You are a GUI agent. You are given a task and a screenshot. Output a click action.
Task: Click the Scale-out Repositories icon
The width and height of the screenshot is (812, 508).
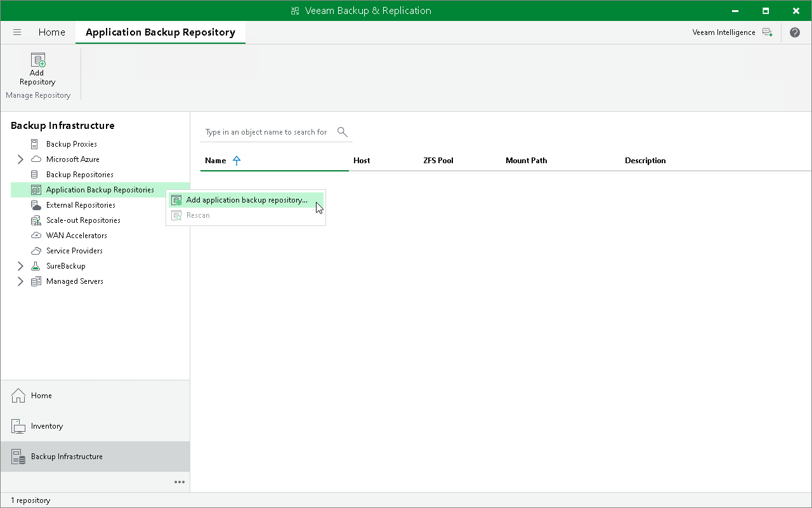(36, 220)
